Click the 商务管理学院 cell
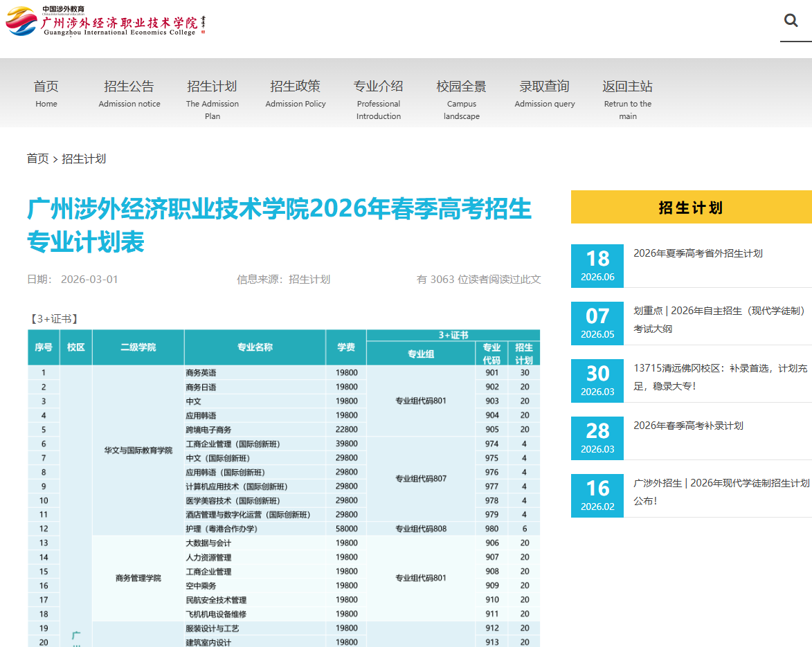This screenshot has height=647, width=812. coord(138,578)
